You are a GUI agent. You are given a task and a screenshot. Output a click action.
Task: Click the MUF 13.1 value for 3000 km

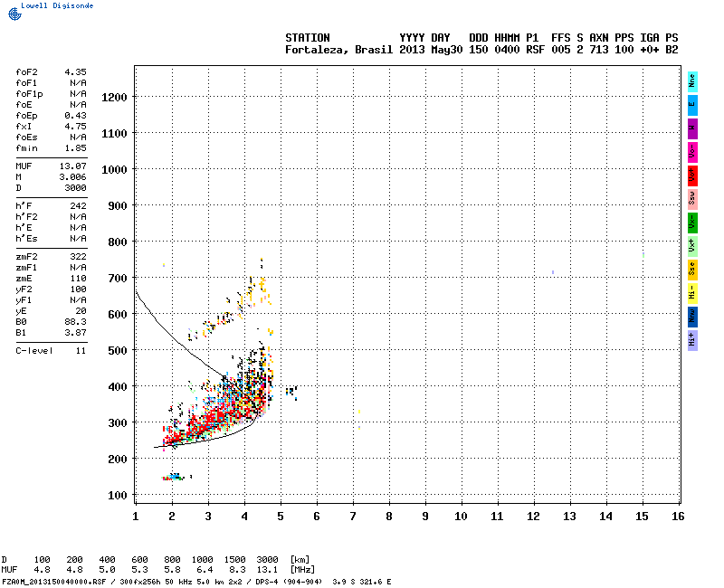tap(267, 570)
